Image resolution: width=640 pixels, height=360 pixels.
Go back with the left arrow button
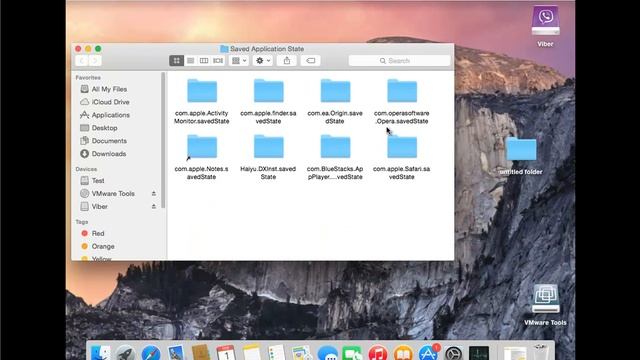point(82,61)
